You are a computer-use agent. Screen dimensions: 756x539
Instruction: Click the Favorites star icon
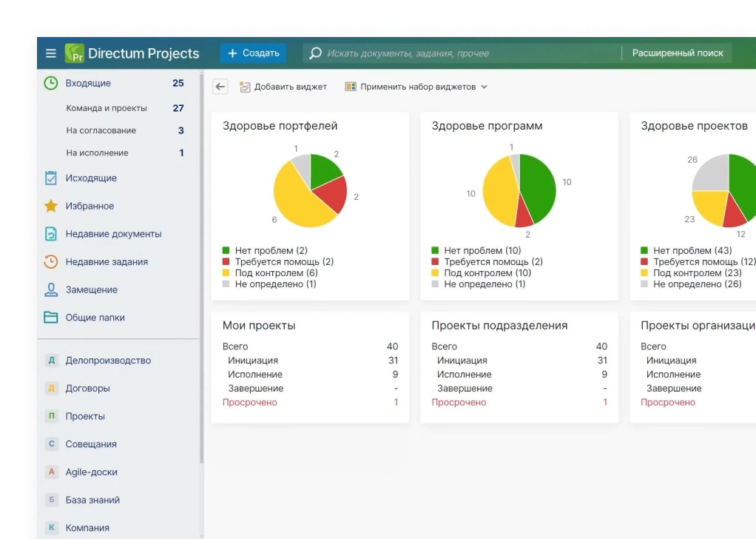click(51, 207)
